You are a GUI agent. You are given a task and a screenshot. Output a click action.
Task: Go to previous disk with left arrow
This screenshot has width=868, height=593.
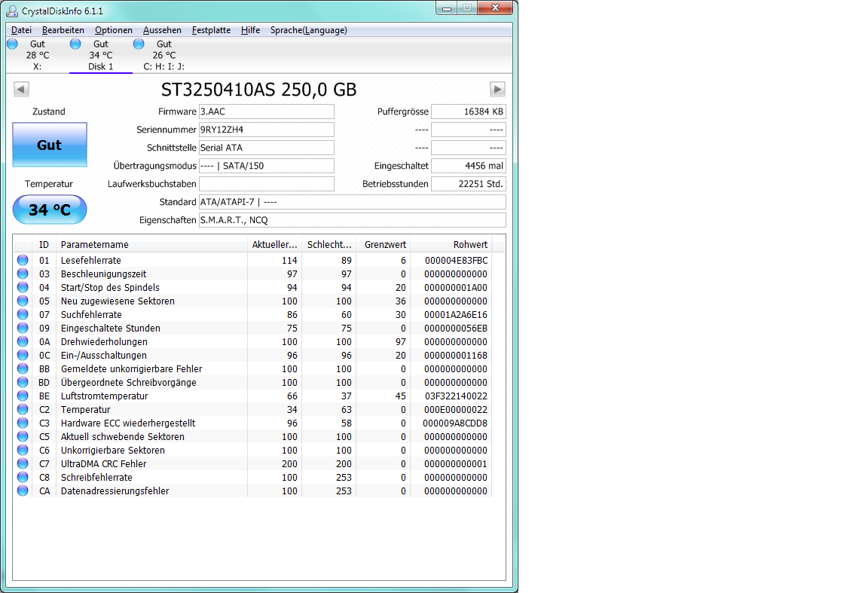click(x=22, y=89)
